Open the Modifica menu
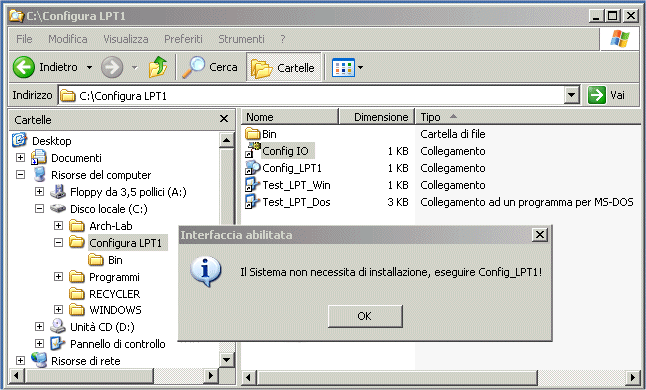Screen dimensions: 646x390 coord(68,39)
